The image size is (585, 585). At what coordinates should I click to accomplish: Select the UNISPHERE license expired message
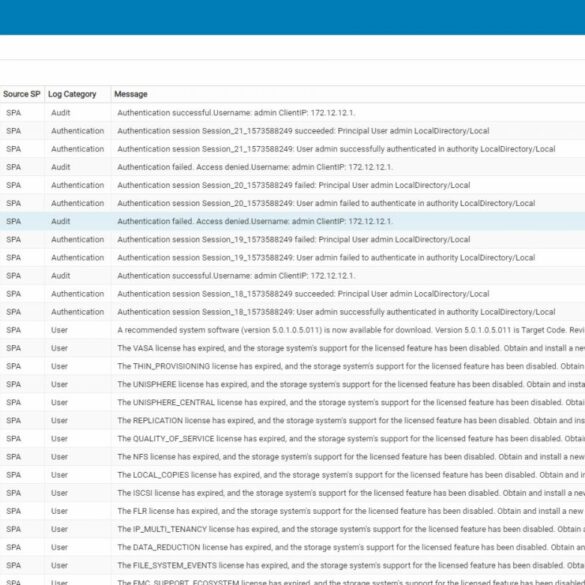coord(351,384)
